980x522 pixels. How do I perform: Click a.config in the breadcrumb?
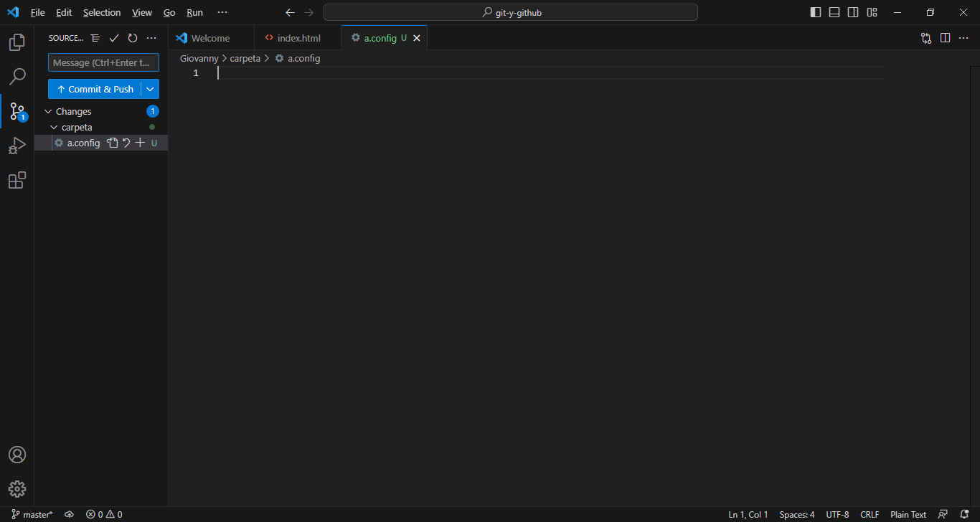click(x=303, y=58)
